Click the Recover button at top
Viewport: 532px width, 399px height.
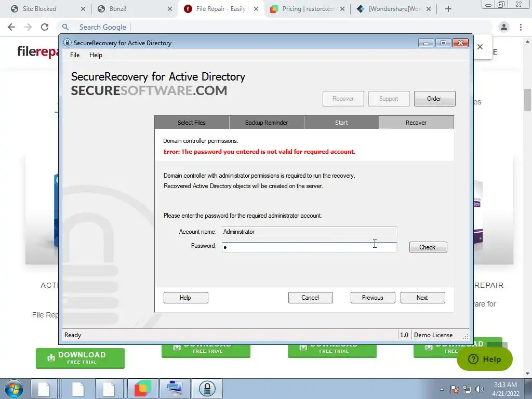pos(343,99)
